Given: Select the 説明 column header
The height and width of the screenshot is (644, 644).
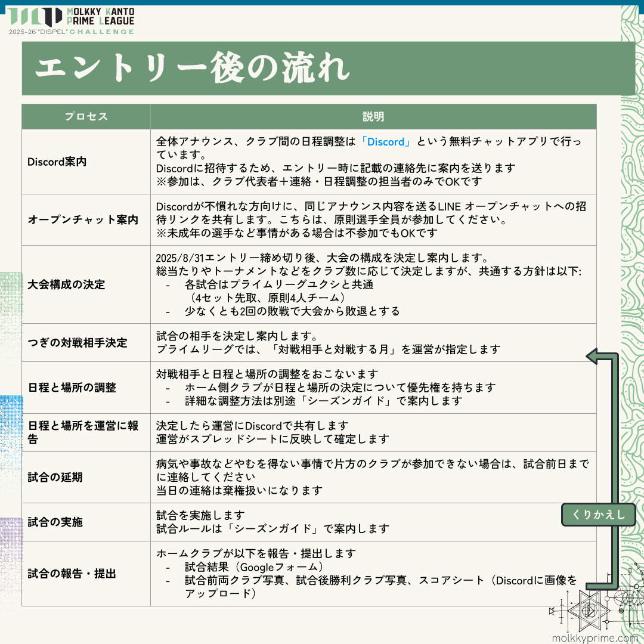Looking at the screenshot, I should click(373, 117).
